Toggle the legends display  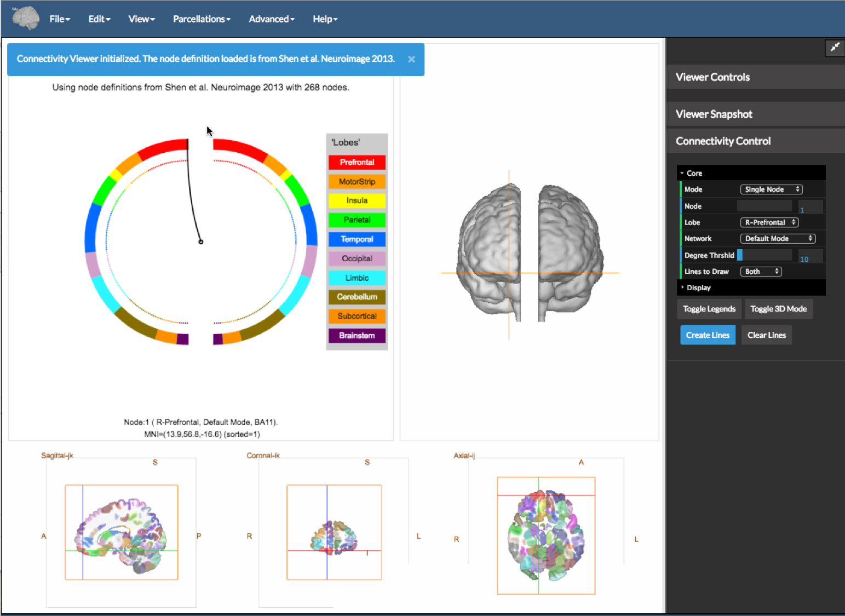tap(709, 309)
